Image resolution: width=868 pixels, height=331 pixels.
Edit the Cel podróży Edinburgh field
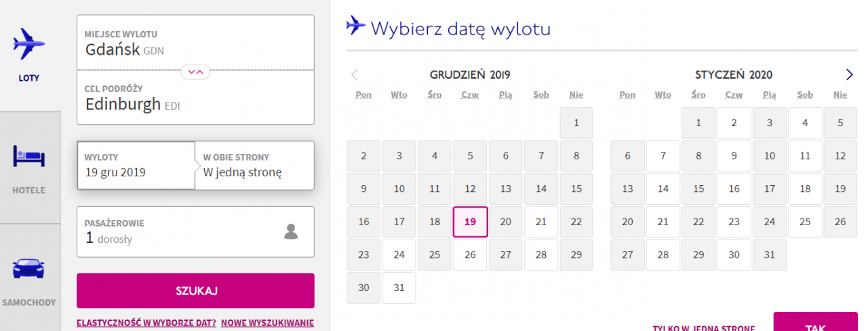(x=195, y=98)
